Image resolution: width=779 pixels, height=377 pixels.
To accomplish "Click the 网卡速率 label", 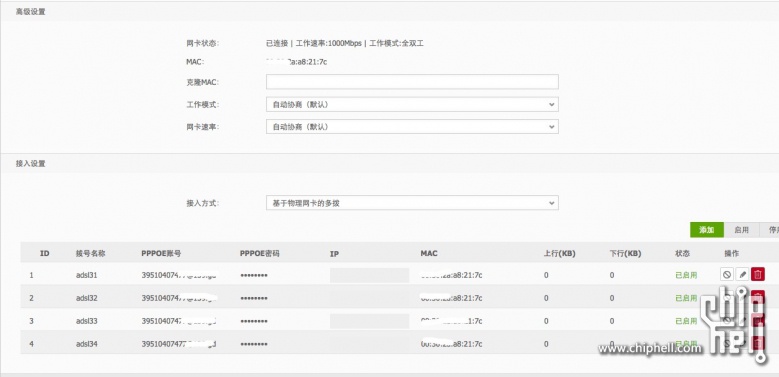I will tap(203, 127).
